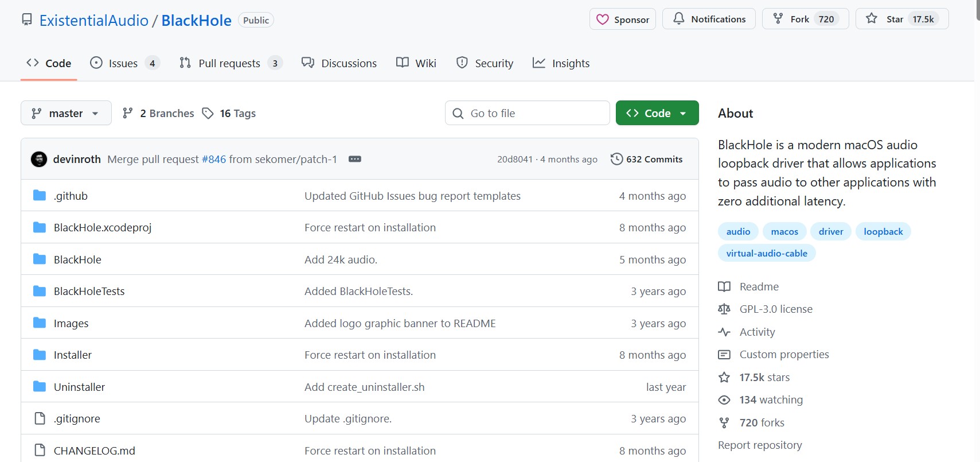Open the master branch dropdown

[66, 113]
